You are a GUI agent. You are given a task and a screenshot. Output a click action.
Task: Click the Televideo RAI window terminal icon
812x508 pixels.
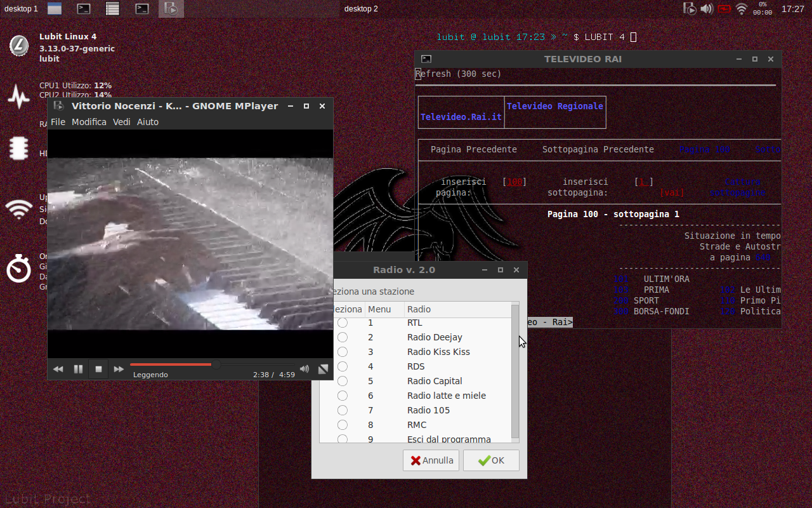coord(426,59)
